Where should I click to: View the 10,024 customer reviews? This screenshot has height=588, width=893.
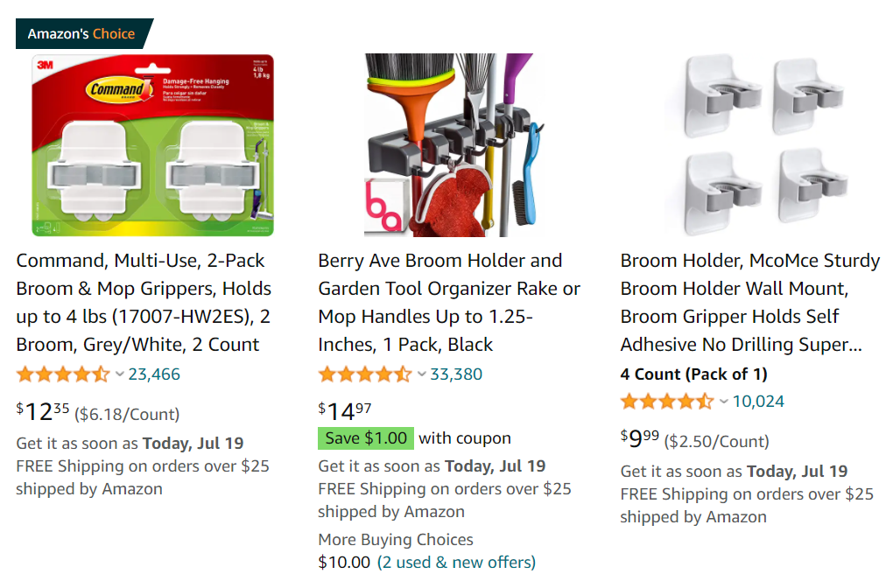point(758,402)
